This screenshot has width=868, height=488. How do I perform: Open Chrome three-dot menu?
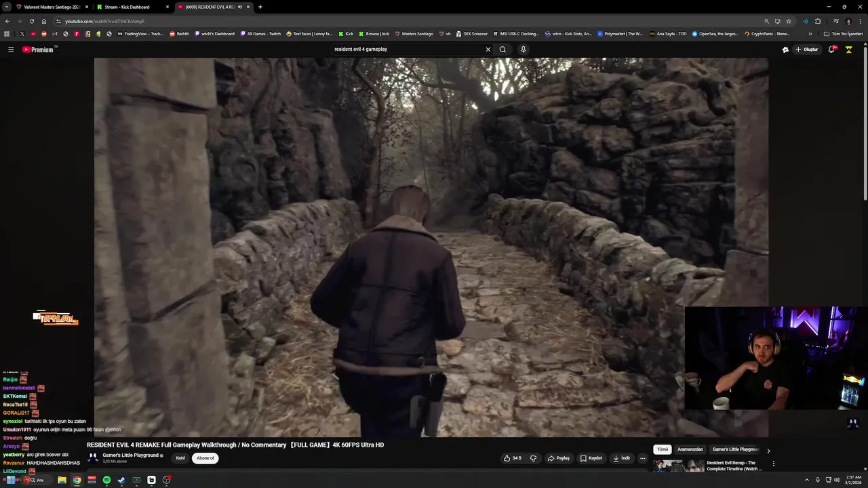tap(860, 21)
